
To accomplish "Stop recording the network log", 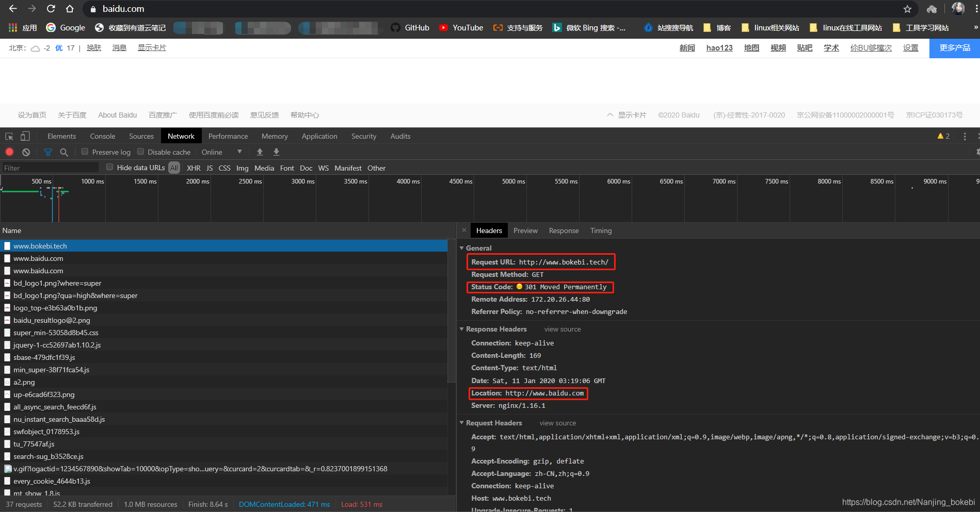I will [9, 152].
